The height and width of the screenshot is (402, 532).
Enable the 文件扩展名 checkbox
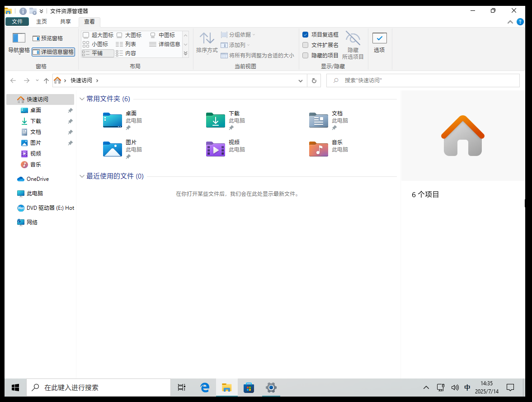pos(306,45)
